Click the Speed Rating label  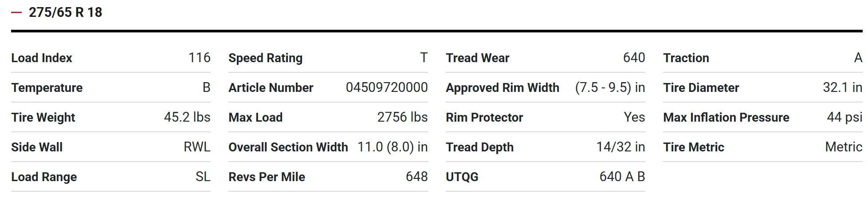point(265,58)
